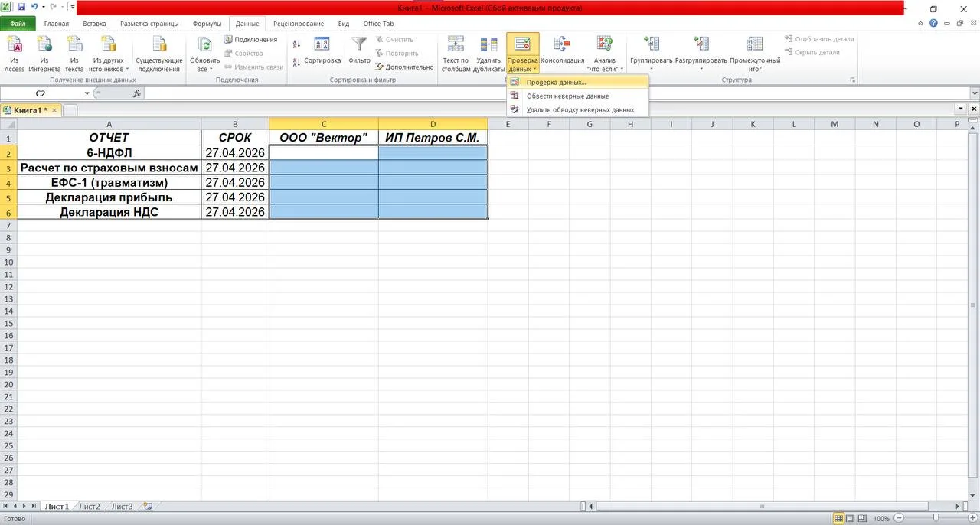
Task: Switch to the Главная ribbon tab
Action: (57, 24)
